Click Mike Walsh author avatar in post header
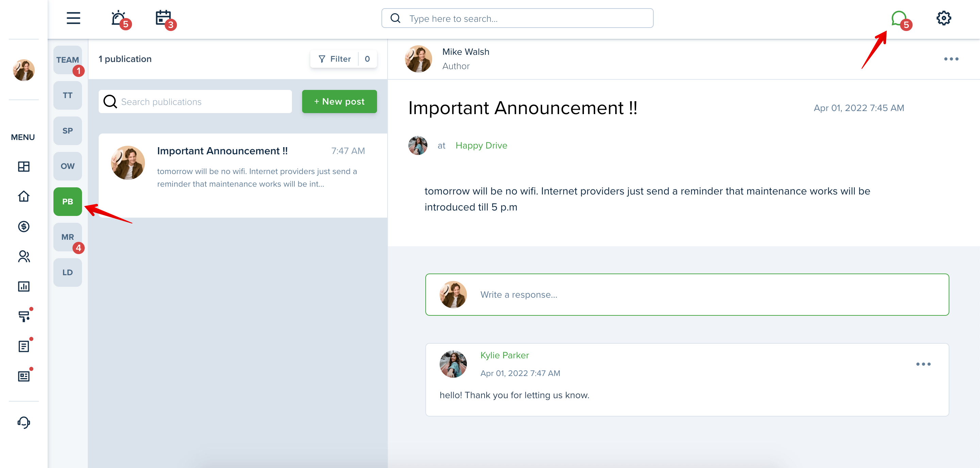 [419, 59]
